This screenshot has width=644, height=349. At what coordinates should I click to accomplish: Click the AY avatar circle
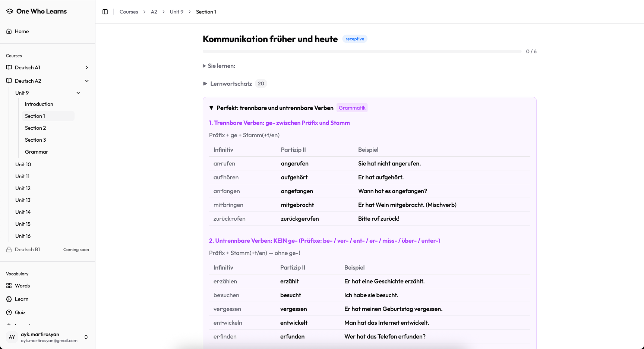[12, 337]
